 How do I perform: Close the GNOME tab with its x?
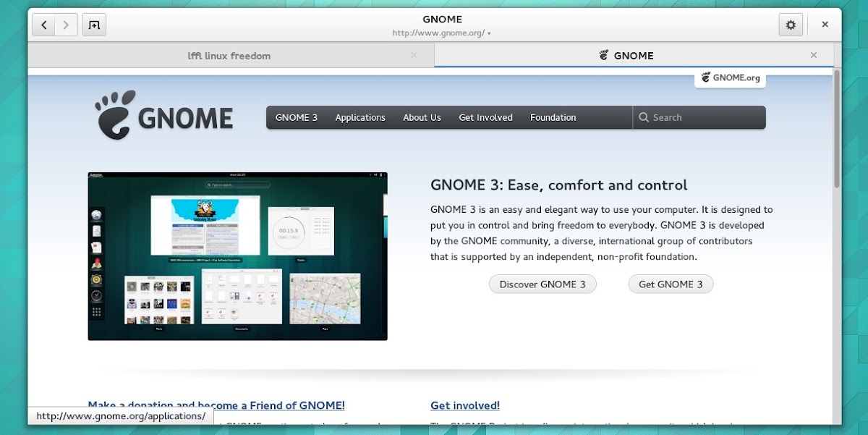(814, 55)
